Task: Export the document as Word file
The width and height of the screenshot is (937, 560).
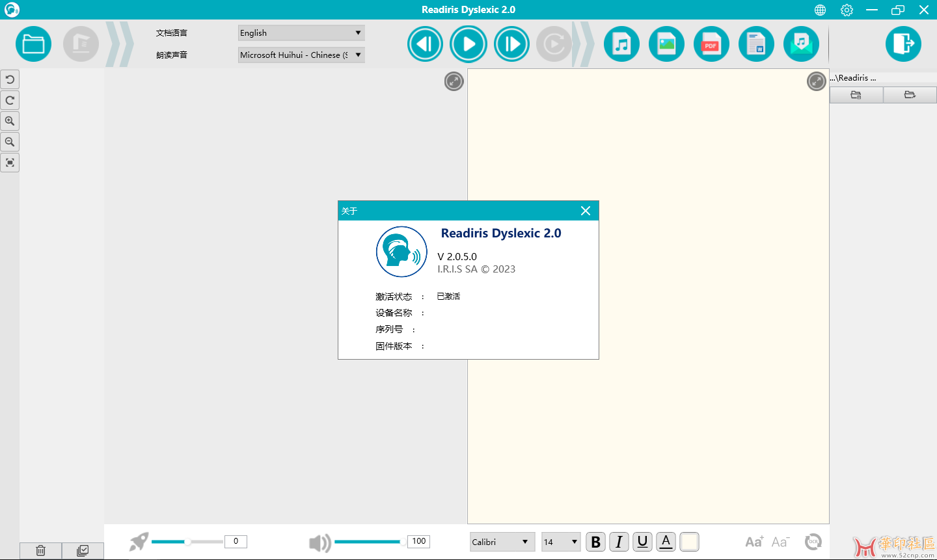Action: [x=756, y=44]
